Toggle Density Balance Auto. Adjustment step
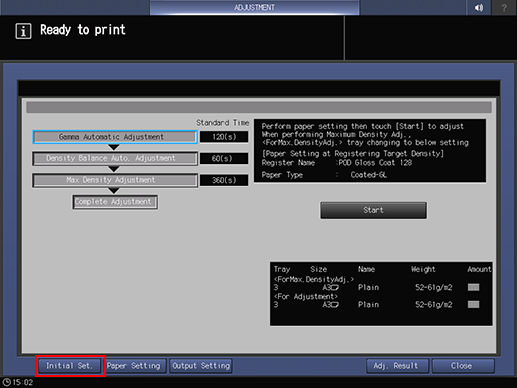 pos(115,158)
